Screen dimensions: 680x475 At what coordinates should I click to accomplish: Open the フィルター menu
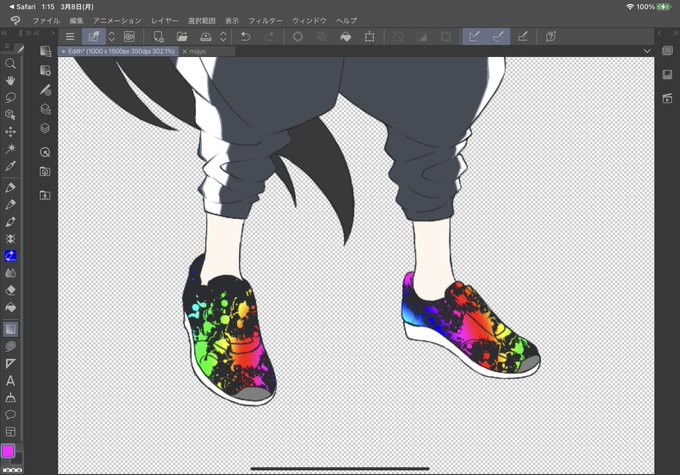(x=265, y=20)
